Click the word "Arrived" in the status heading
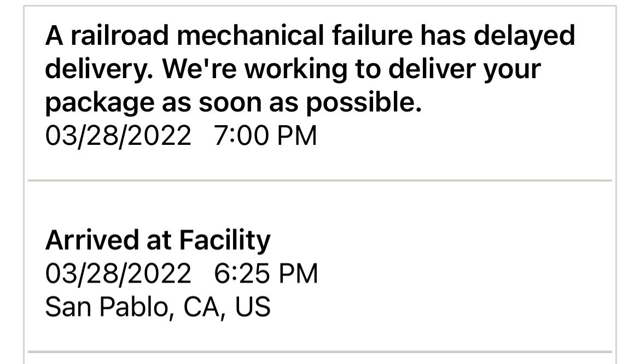 (x=92, y=240)
